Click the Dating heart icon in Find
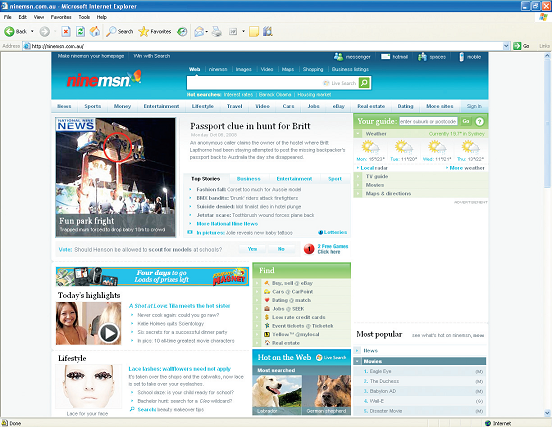Screen dimensions: 552x427 267,300
